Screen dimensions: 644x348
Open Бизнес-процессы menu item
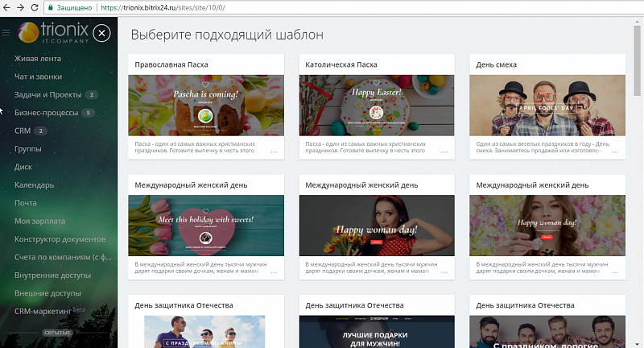coord(46,113)
